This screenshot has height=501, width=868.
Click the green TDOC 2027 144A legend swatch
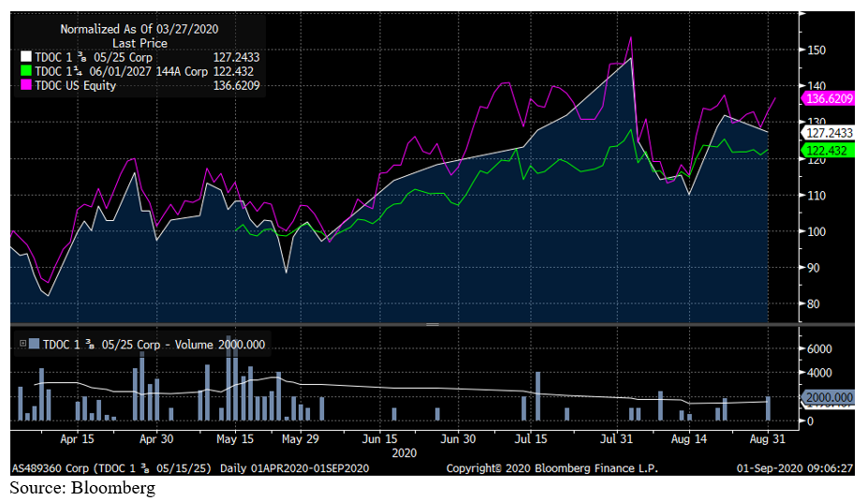pos(26,71)
